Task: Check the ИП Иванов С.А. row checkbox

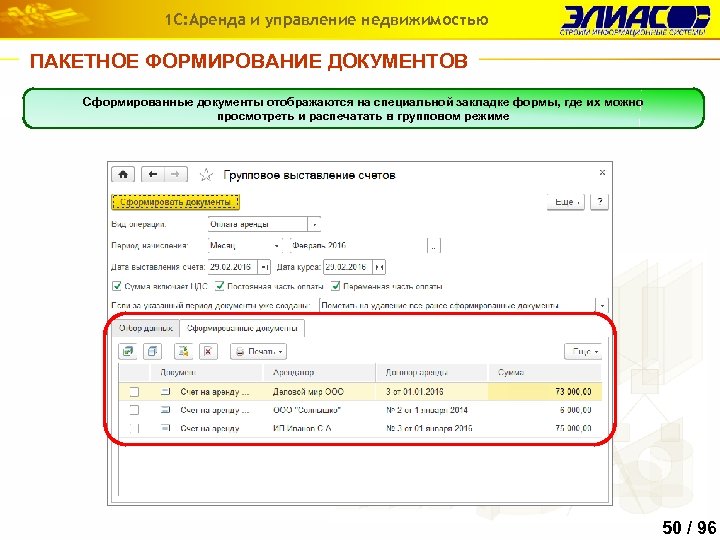Action: (134, 428)
